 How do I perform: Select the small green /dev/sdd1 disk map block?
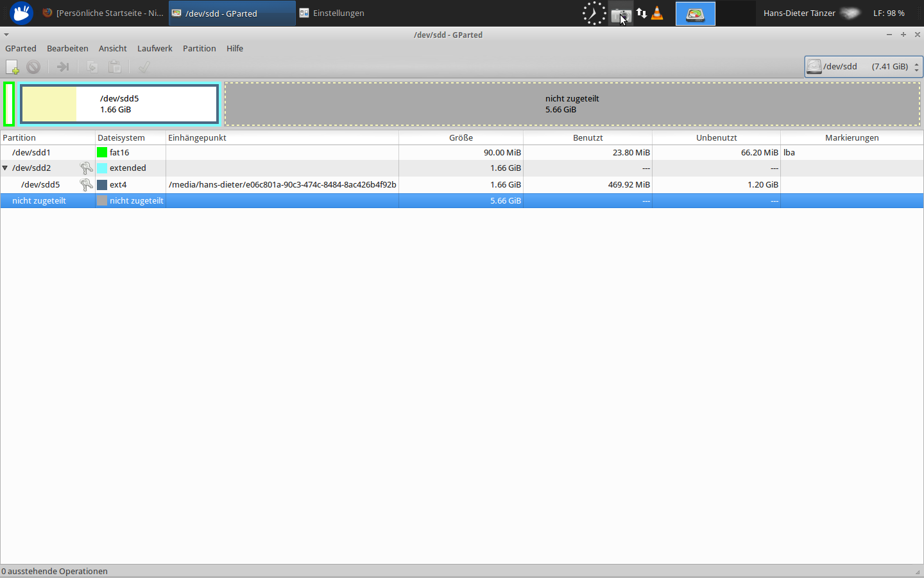(9, 104)
